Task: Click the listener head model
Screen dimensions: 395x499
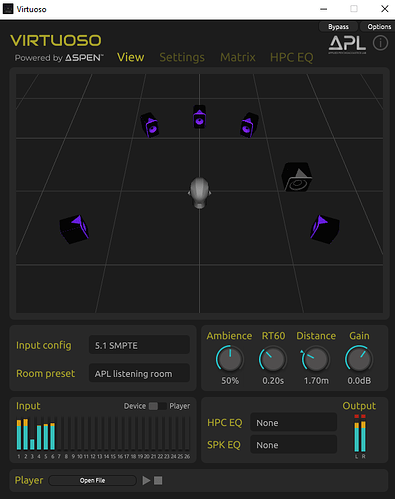Action: point(199,193)
